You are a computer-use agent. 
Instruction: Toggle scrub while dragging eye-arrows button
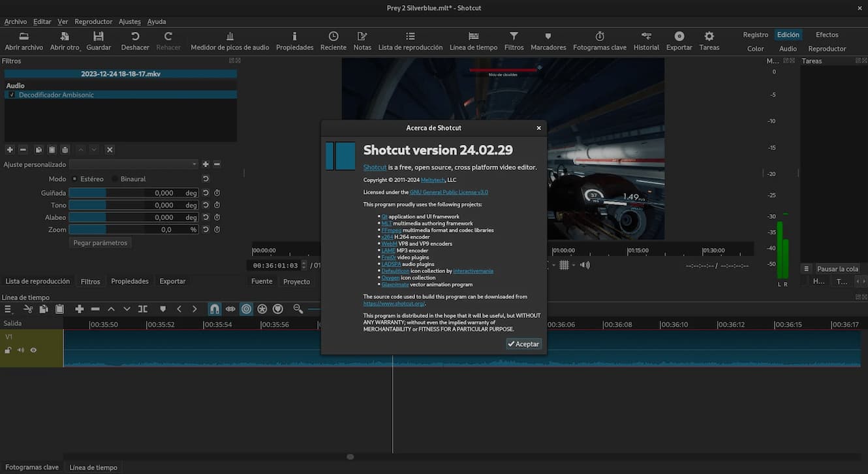coord(230,309)
